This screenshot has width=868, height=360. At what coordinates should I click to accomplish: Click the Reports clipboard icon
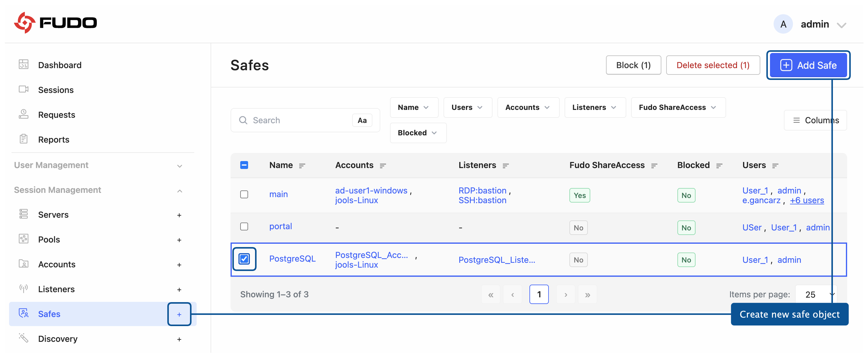coord(23,139)
